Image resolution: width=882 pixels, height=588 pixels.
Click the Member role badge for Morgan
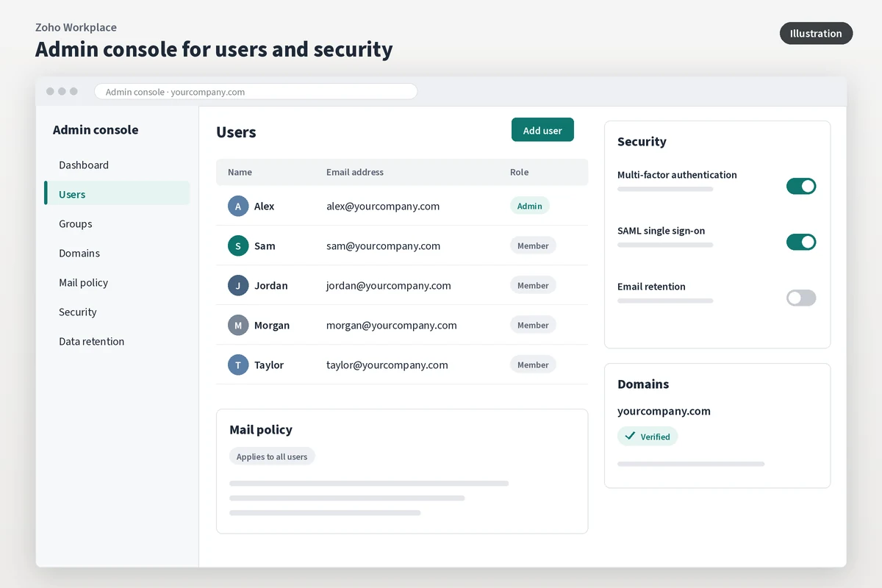coord(533,325)
